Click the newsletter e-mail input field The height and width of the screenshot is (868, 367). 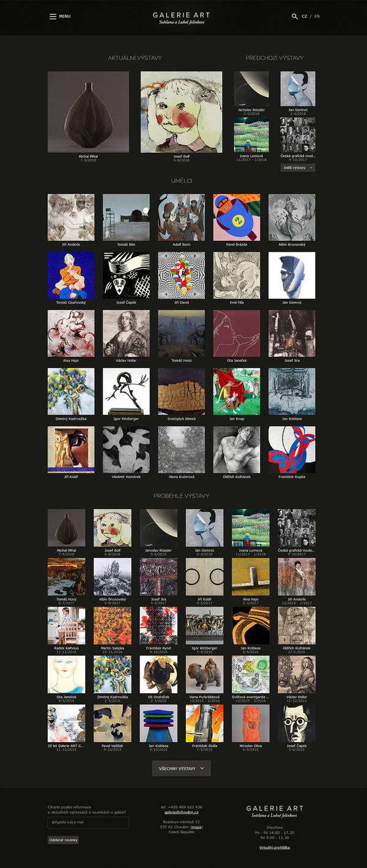point(88,823)
